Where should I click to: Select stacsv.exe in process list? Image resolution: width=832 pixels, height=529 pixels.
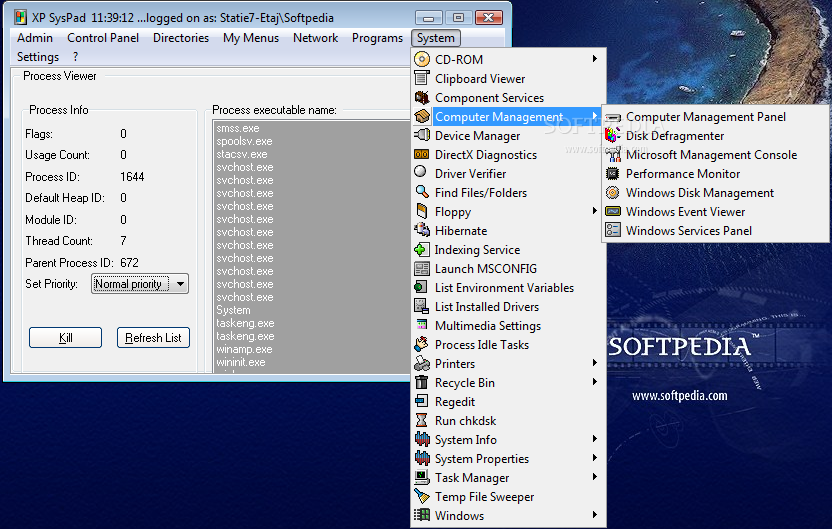click(241, 154)
